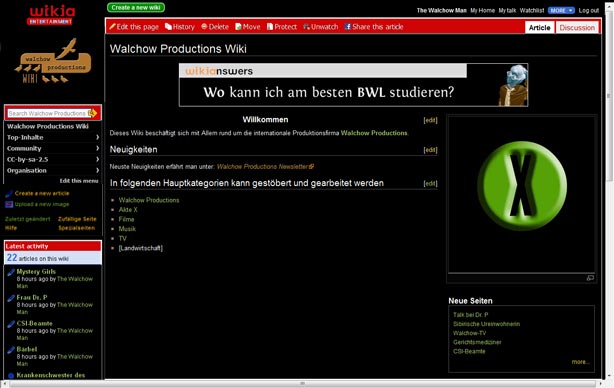Open the Hilfe link
Screen dimensions: 614x388
pyautogui.click(x=11, y=228)
